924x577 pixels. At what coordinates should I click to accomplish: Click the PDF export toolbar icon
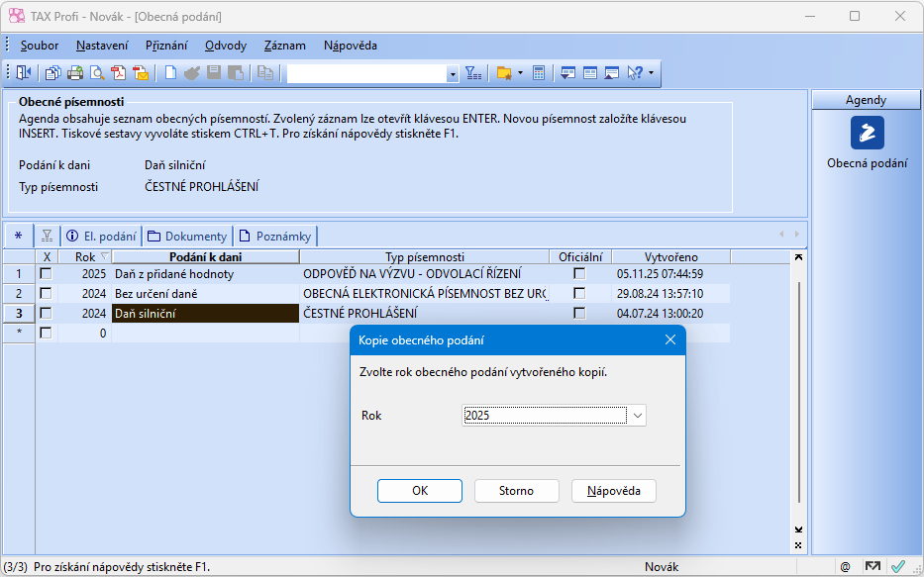[x=119, y=73]
